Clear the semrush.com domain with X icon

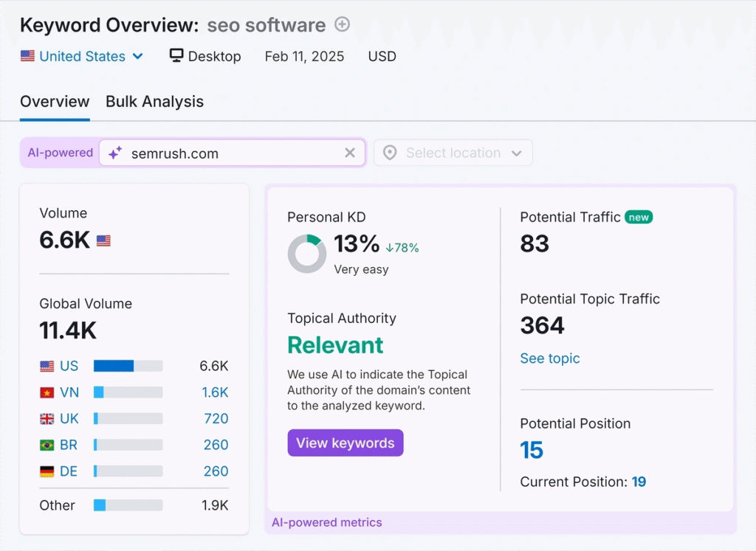(350, 153)
